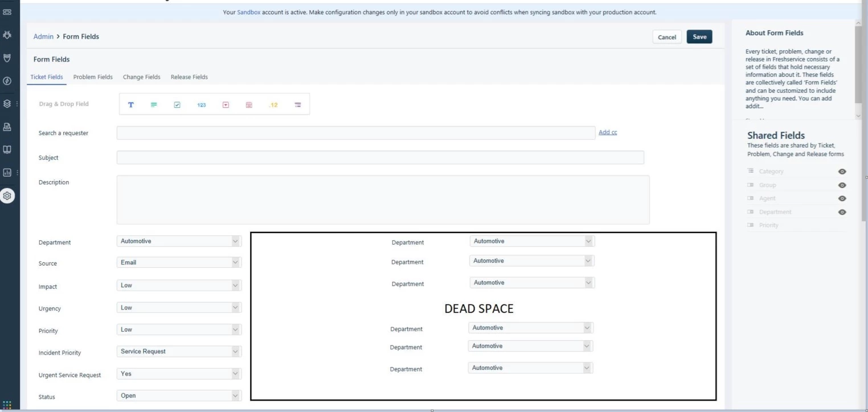
Task: Click the About Form Fields heading
Action: pyautogui.click(x=774, y=33)
